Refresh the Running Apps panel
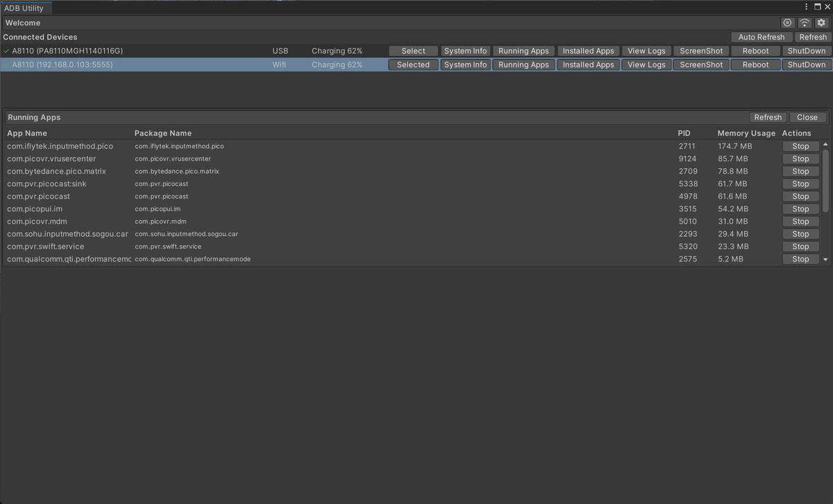The width and height of the screenshot is (833, 504). [768, 117]
